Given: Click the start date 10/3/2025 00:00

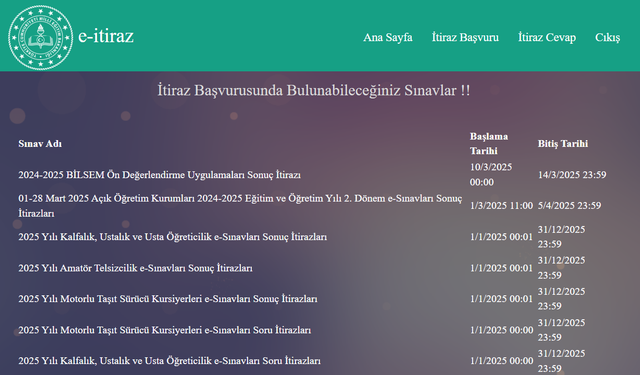Looking at the screenshot, I should (491, 175).
